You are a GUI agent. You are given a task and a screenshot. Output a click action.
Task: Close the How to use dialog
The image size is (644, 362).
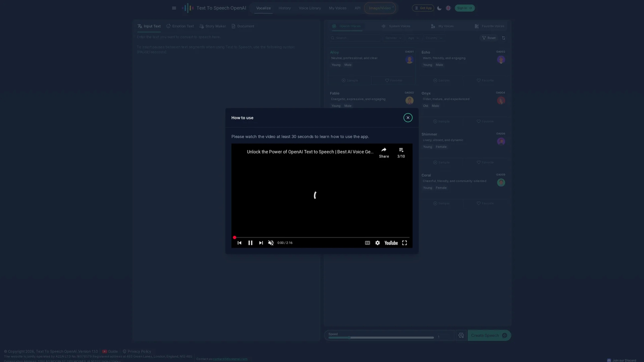[408, 118]
